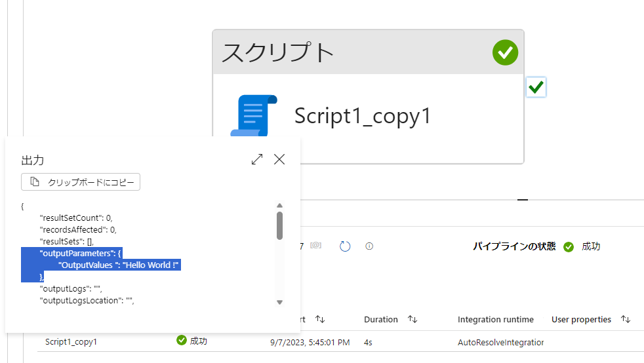644x363 pixels.
Task: Select the Script1_copy1 activity name on canvas
Action: pyautogui.click(x=363, y=116)
